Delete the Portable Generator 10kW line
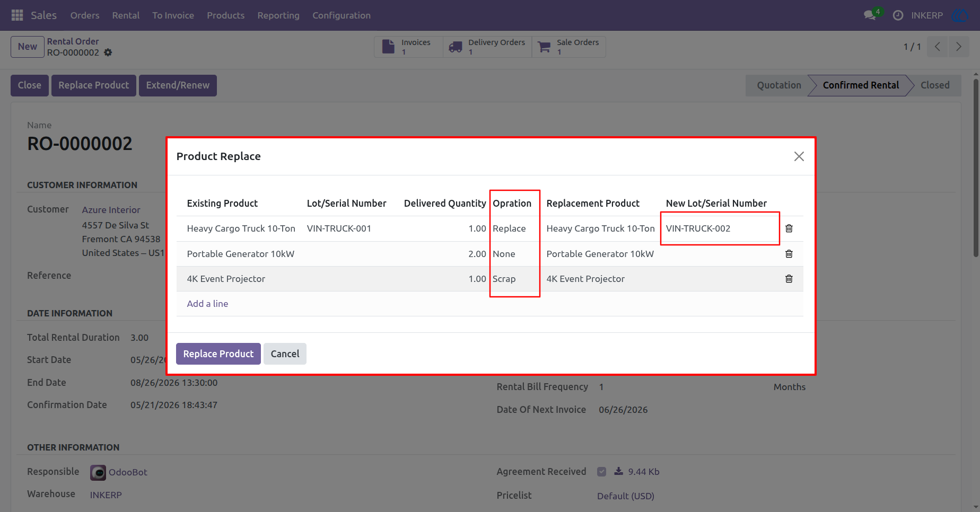 coord(789,254)
